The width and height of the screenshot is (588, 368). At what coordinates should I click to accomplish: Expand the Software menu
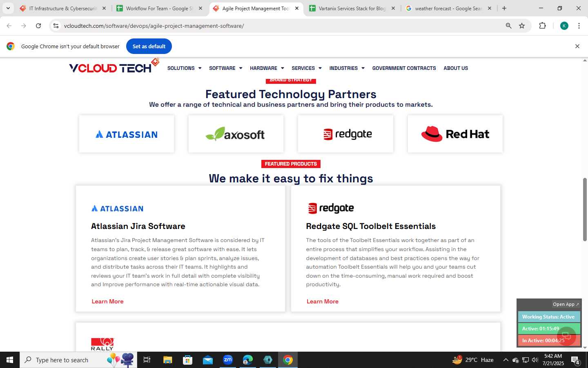coord(225,68)
